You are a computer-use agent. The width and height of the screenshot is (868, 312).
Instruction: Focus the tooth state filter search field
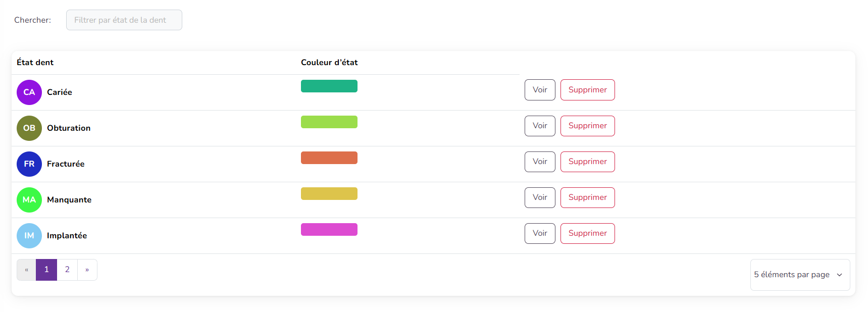124,20
